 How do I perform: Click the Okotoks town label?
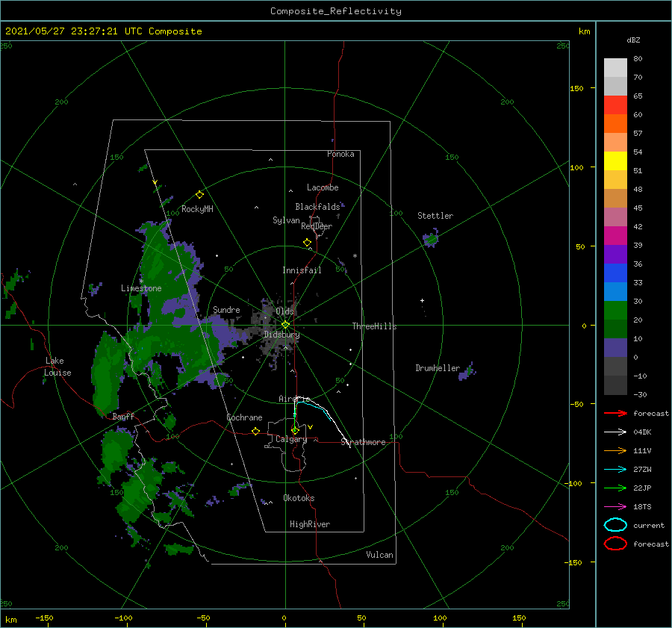pyautogui.click(x=299, y=498)
